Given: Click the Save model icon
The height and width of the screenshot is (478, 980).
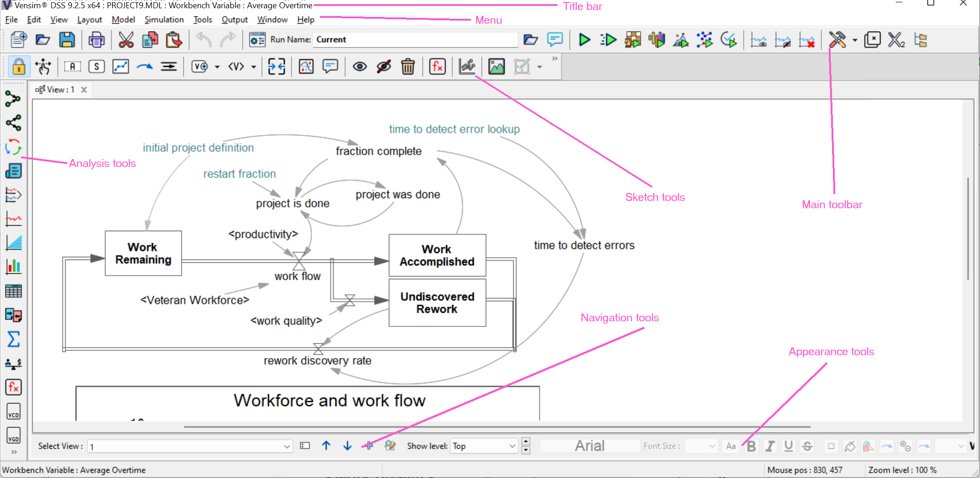Looking at the screenshot, I should point(67,40).
